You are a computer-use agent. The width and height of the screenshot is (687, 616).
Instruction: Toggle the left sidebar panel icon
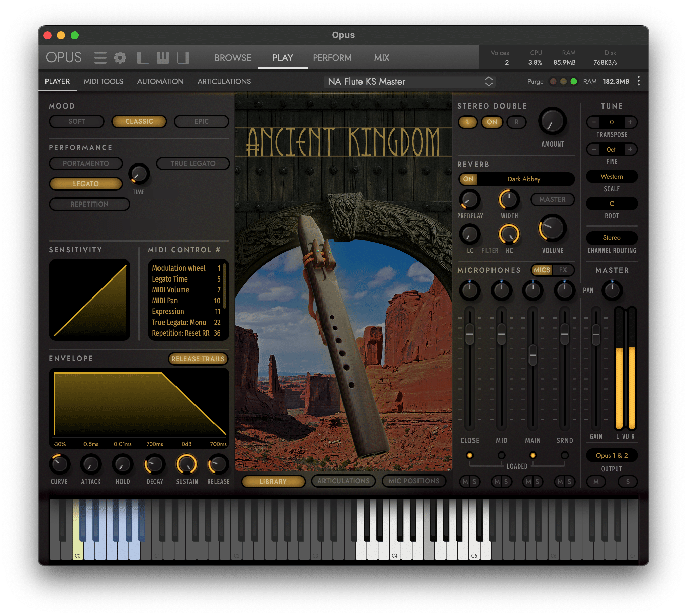[143, 58]
